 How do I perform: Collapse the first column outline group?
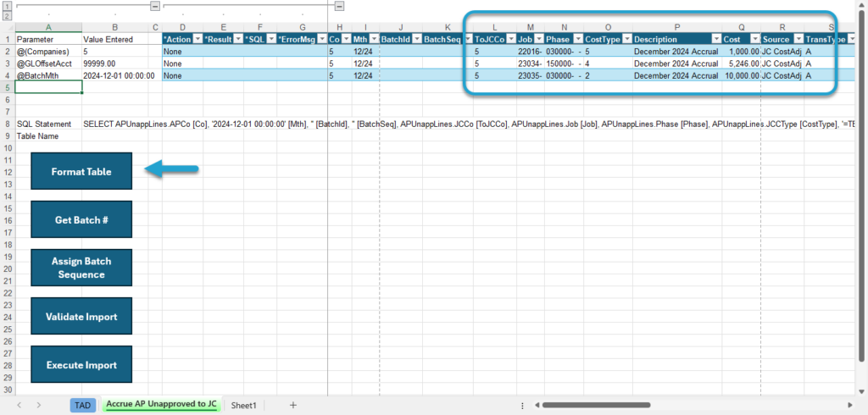pyautogui.click(x=156, y=6)
